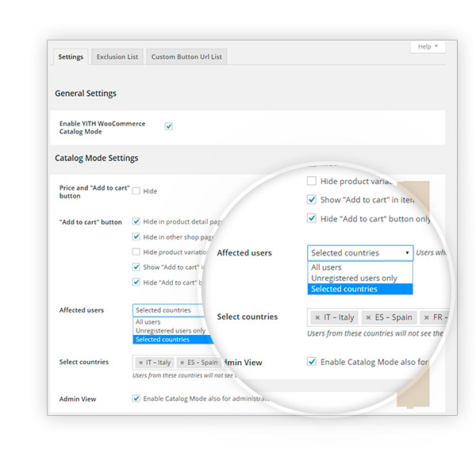Choose All users in the small dropdown list

coord(148,322)
